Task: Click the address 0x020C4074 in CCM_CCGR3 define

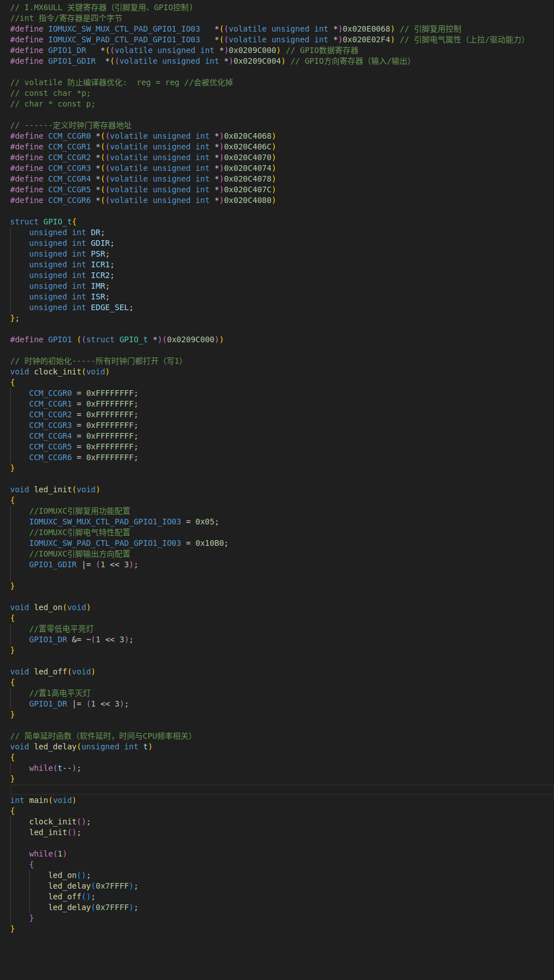Action: click(247, 168)
